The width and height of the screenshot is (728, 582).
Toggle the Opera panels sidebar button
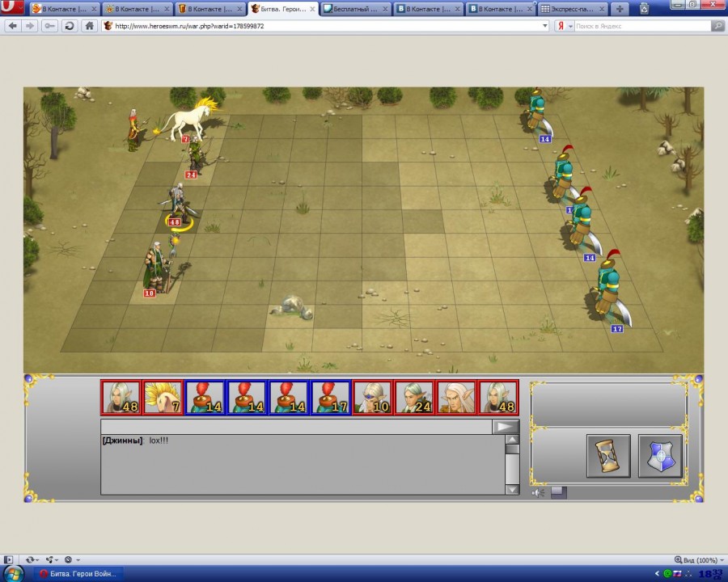(8, 559)
